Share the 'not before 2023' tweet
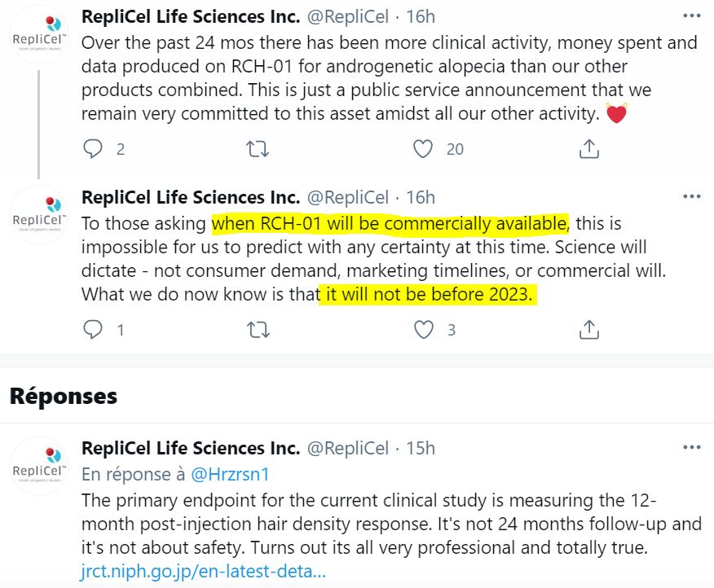 588,329
